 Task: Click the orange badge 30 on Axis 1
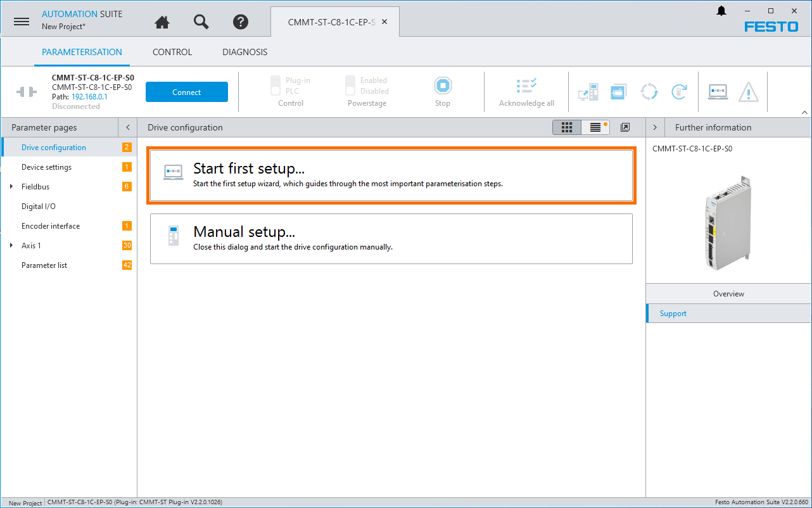127,246
